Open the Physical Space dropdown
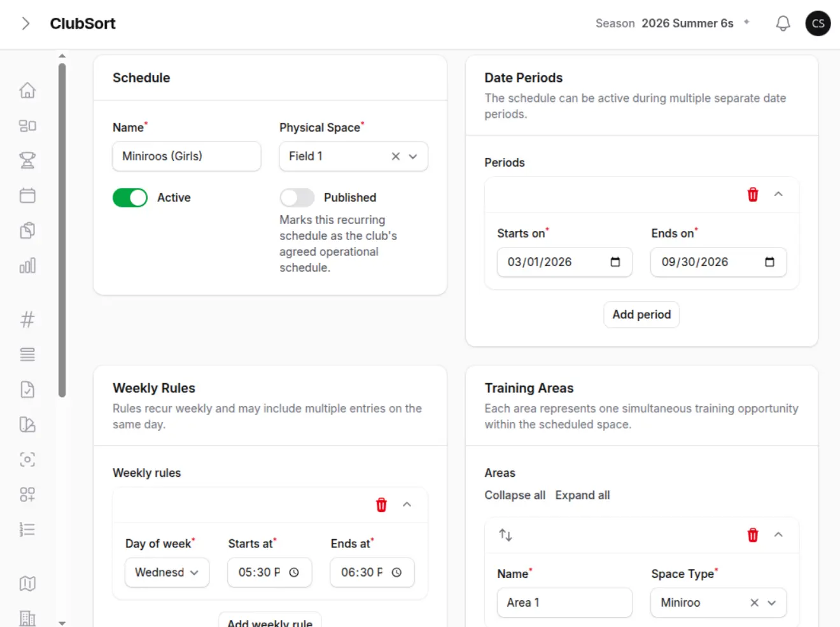Screen dimensions: 840x627 tap(413, 157)
